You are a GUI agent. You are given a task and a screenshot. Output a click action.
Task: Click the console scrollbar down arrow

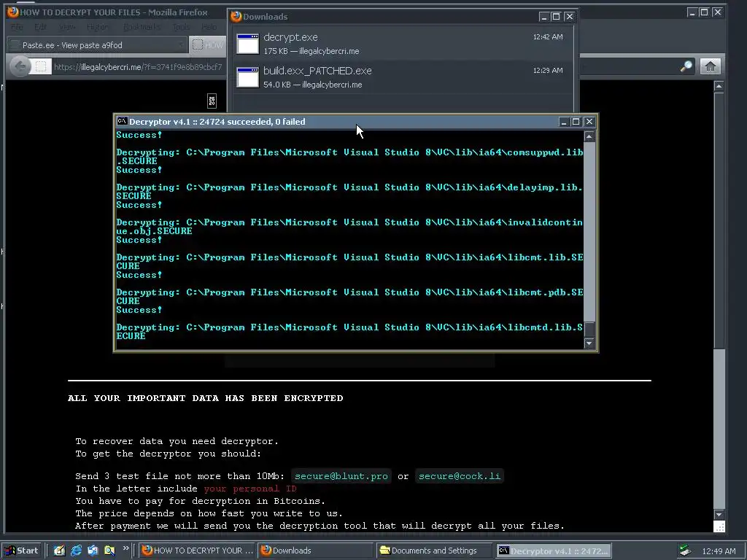pos(589,343)
